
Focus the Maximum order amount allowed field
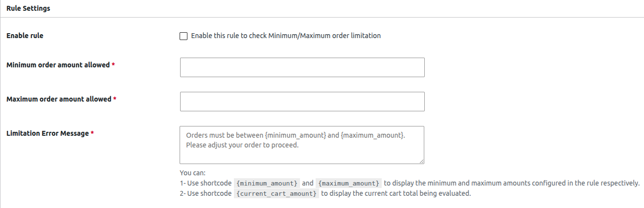tap(302, 102)
